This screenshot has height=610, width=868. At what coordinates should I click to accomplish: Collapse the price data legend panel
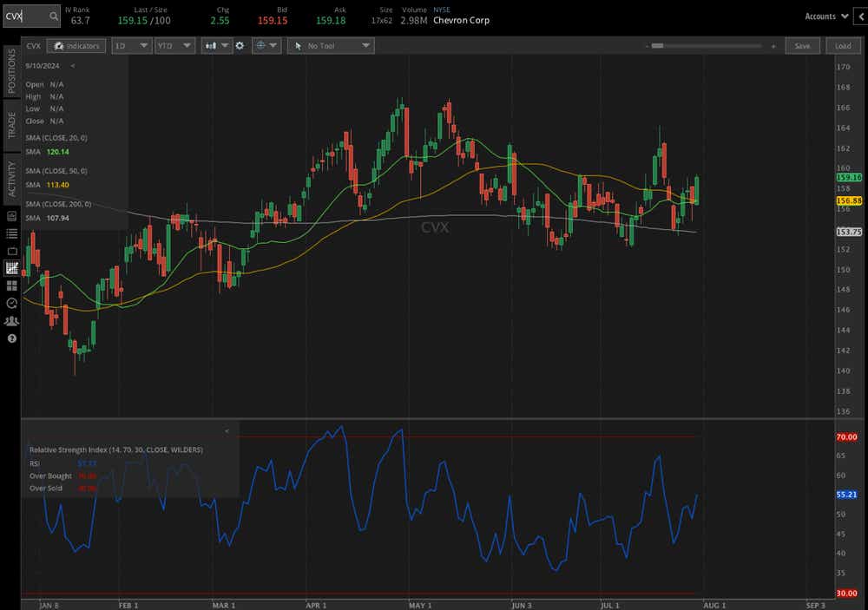[73, 65]
